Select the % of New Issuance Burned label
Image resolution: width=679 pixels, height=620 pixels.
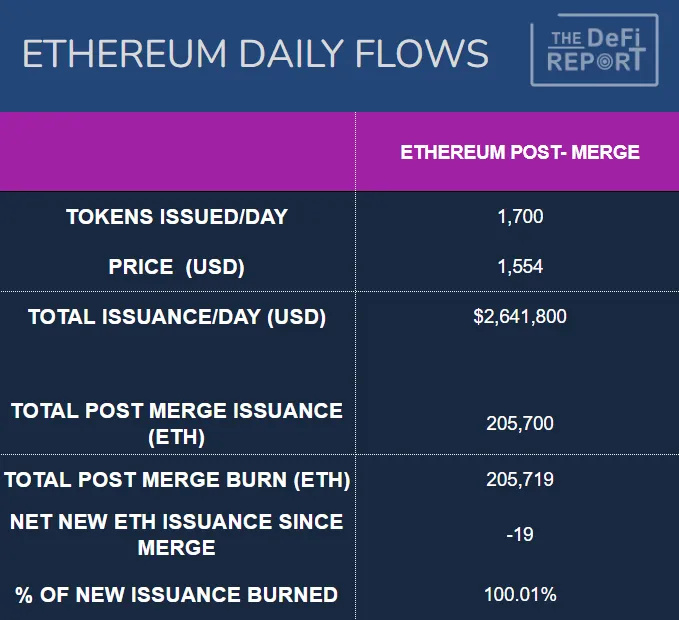[x=176, y=595]
